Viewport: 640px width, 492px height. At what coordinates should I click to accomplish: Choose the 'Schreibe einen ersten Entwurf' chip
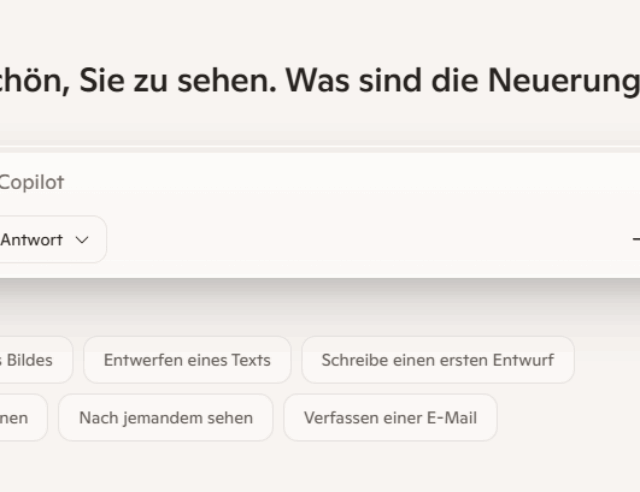pos(437,360)
